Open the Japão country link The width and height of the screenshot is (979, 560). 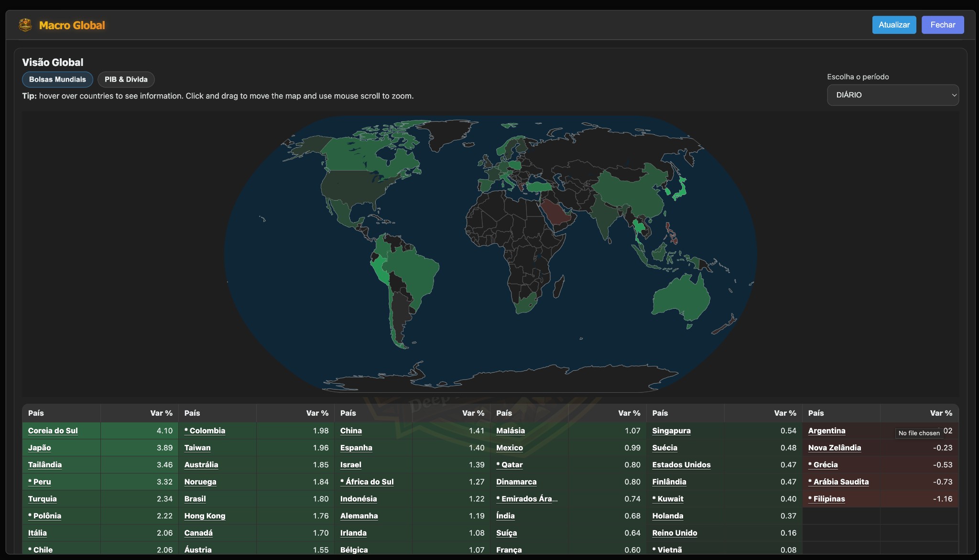pos(39,448)
